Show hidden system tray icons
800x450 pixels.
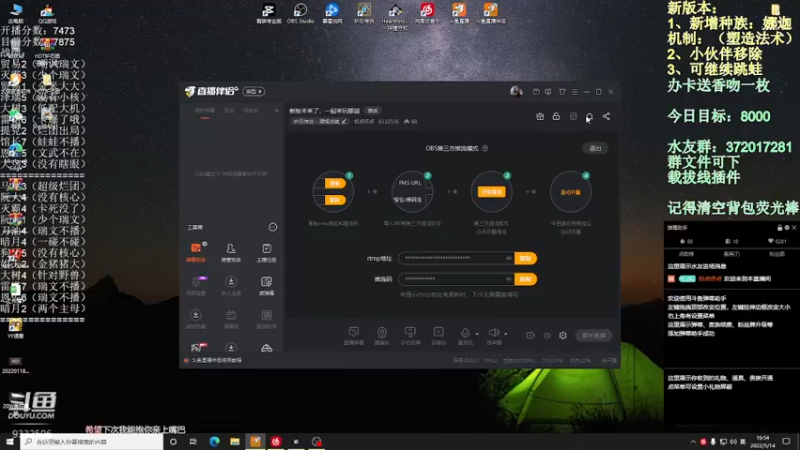[x=693, y=441]
